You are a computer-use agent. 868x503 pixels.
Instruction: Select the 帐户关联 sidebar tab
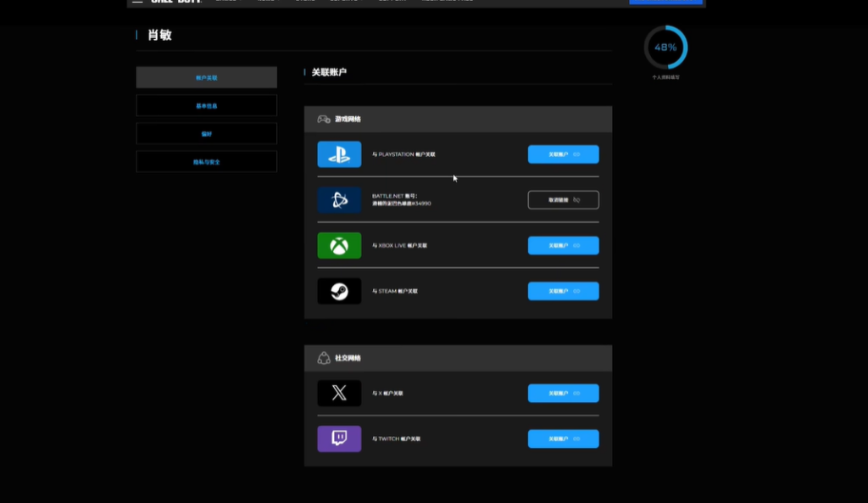pyautogui.click(x=206, y=77)
